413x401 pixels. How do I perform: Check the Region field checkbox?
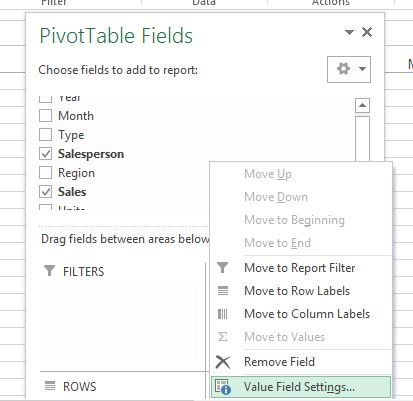pos(45,173)
